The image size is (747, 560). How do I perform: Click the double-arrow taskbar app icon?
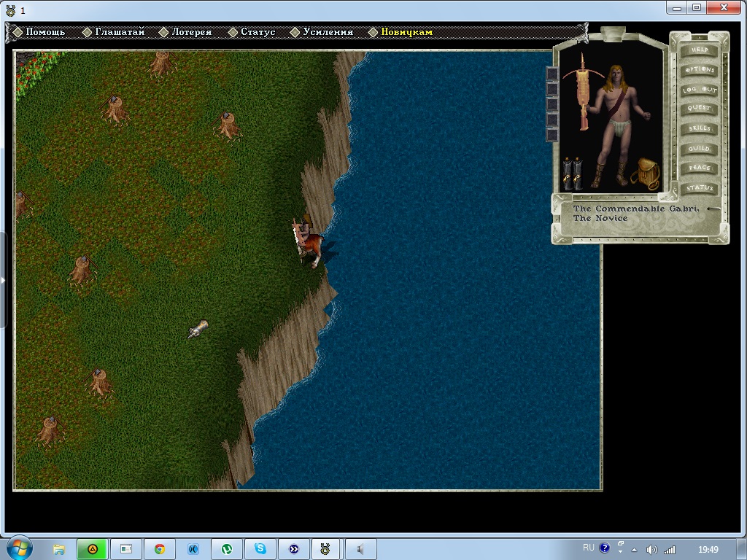coord(294,549)
